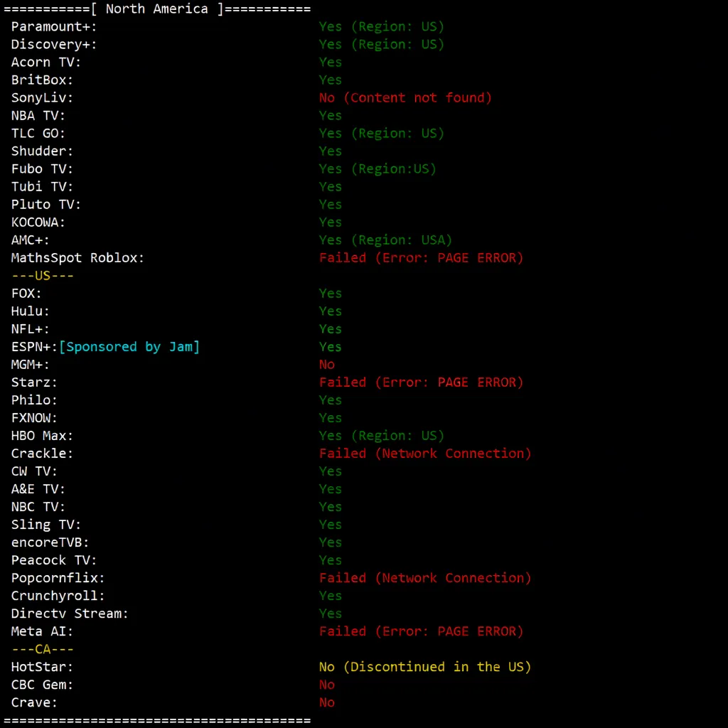Select the encoreTVB label
This screenshot has height=728, width=728.
pos(50,542)
